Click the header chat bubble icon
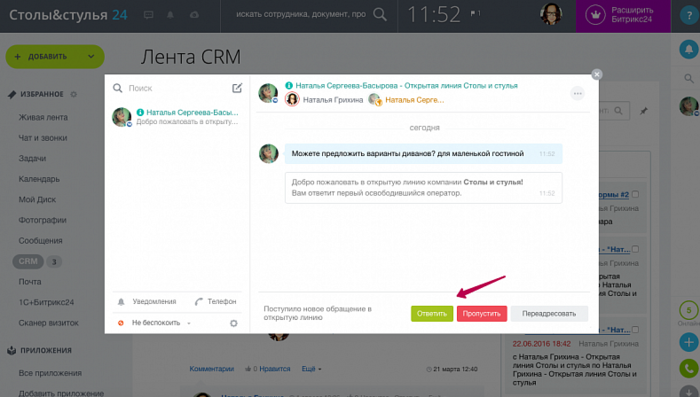700x397 pixels. click(149, 15)
